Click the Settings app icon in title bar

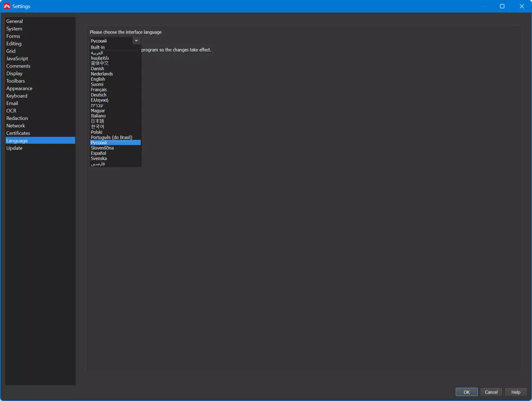pos(7,6)
